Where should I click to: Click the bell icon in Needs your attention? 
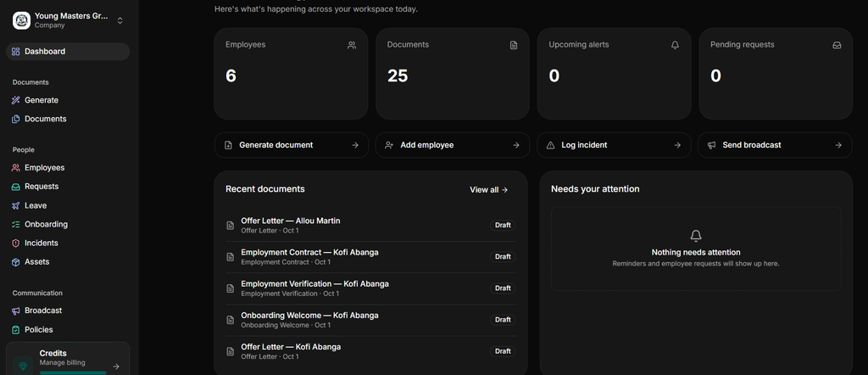click(x=696, y=237)
